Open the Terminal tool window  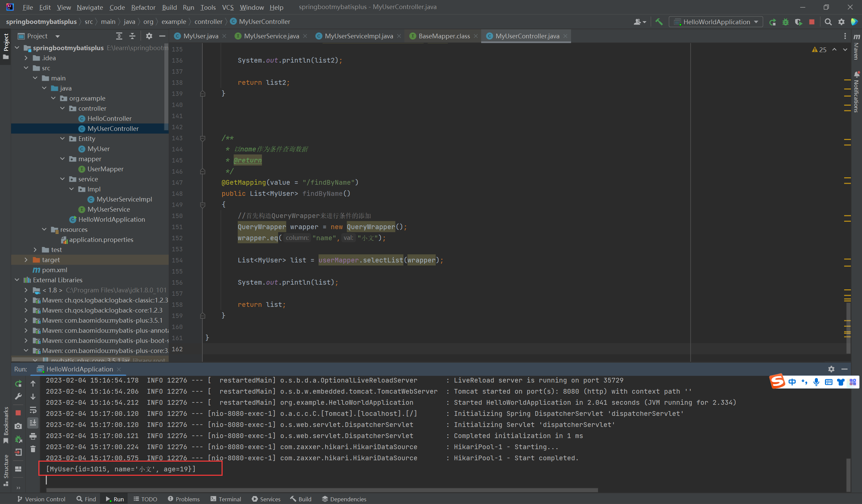click(x=226, y=499)
